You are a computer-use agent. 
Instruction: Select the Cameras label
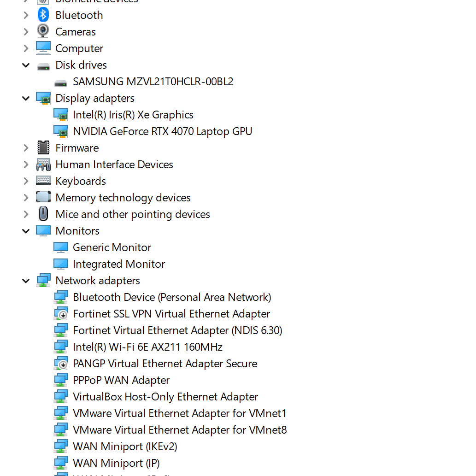click(76, 32)
